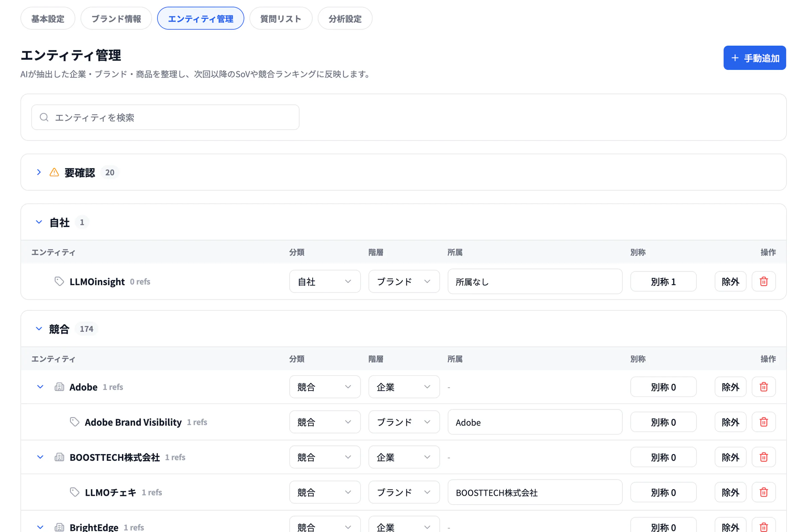Delete the LLMOinsight entity via trash icon

point(763,281)
